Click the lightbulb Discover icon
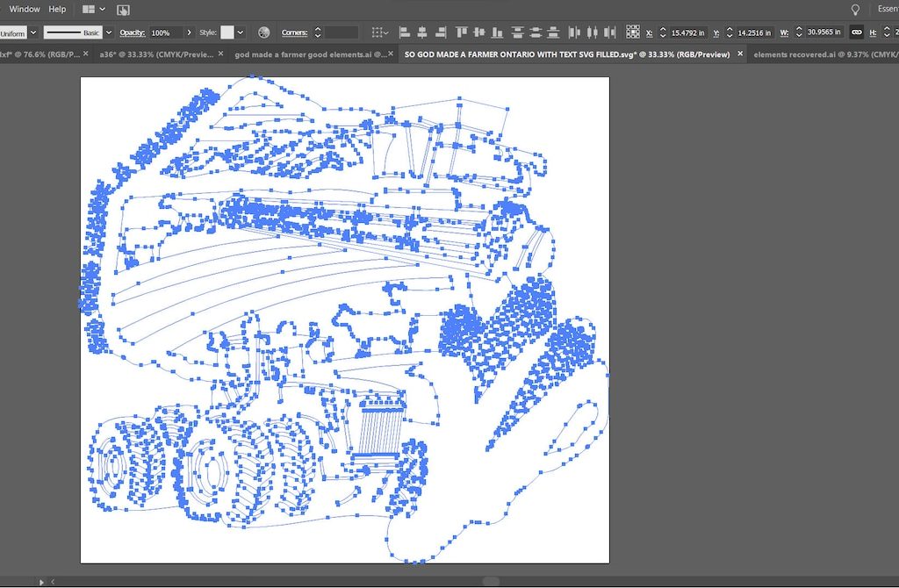This screenshot has height=588, width=899. (855, 10)
